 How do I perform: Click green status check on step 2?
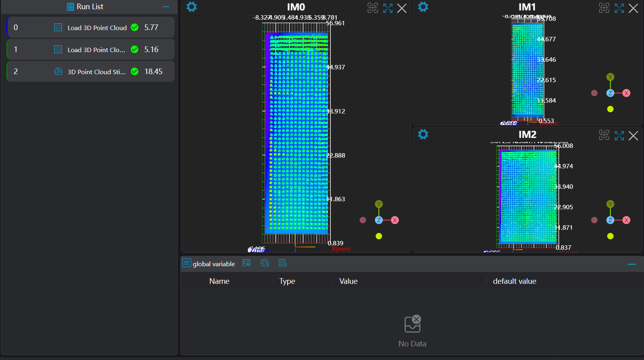[135, 72]
